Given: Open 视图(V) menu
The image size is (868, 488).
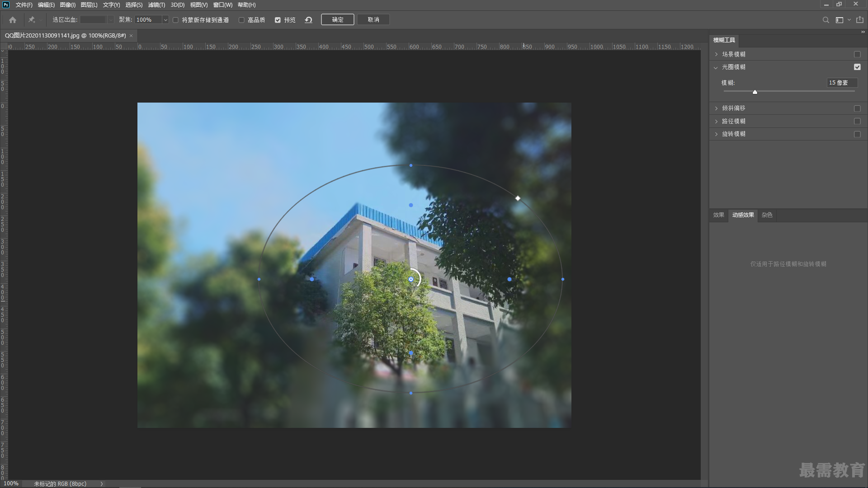Looking at the screenshot, I should [199, 5].
